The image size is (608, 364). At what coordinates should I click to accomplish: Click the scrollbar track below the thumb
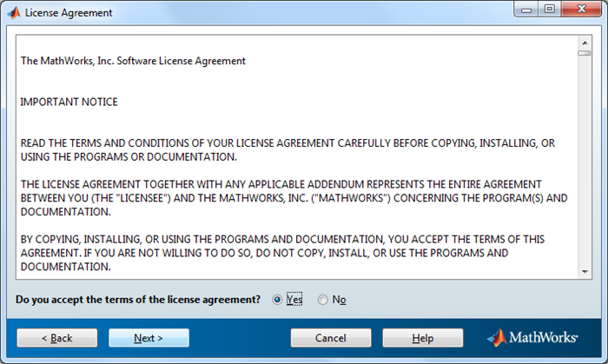click(585, 174)
